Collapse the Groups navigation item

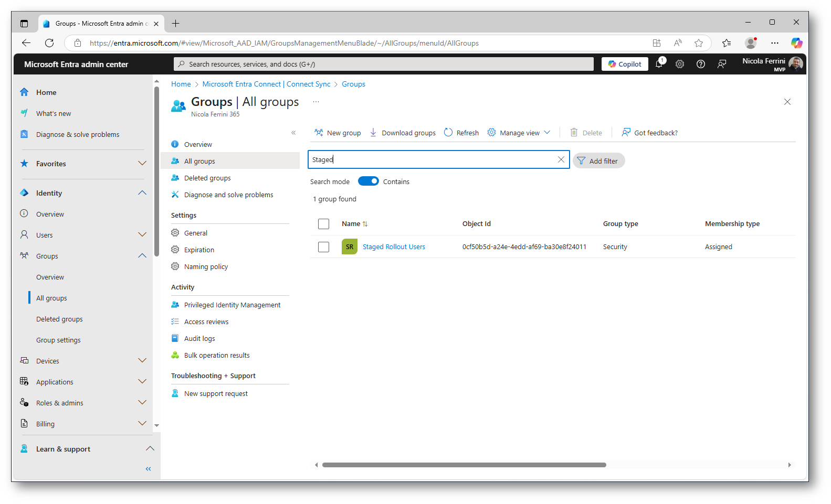142,256
